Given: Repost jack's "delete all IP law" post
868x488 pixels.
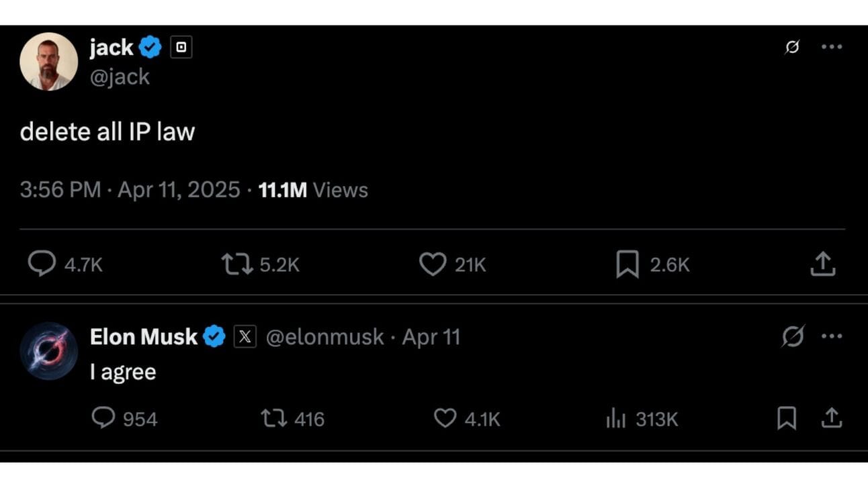Looking at the screenshot, I should (x=237, y=264).
